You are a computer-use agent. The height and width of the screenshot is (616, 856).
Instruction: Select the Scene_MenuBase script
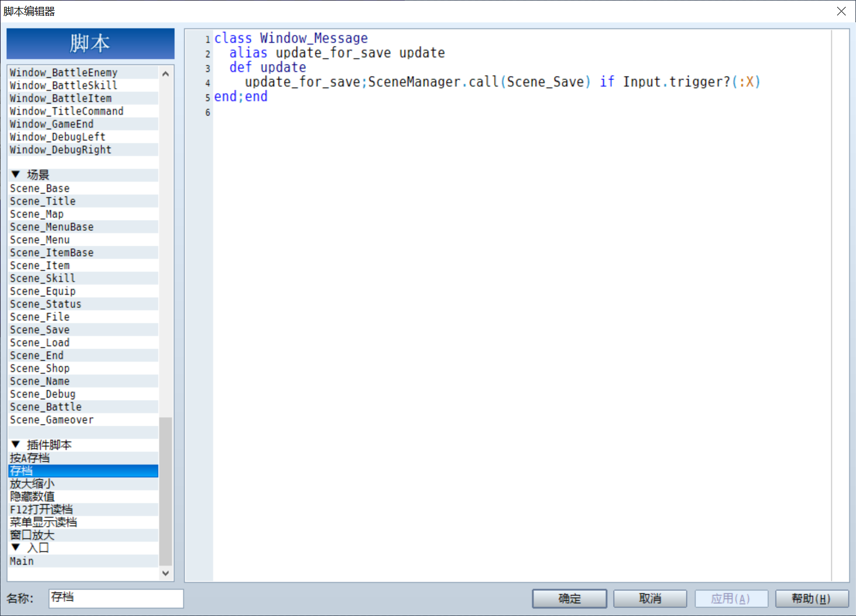pyautogui.click(x=83, y=227)
